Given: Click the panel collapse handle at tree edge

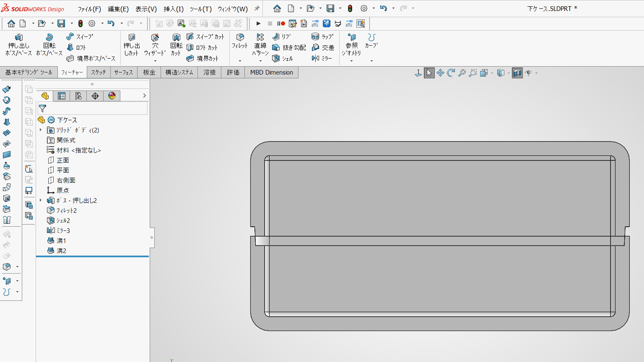Looking at the screenshot, I should (152, 238).
